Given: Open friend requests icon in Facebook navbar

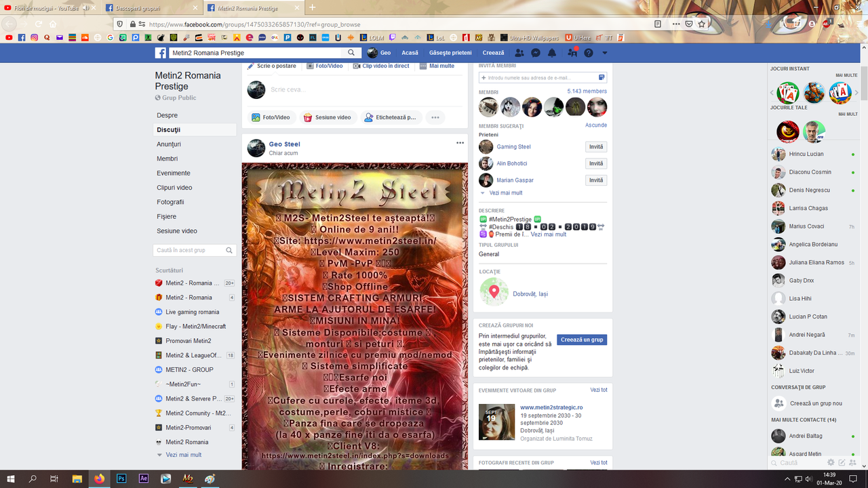Looking at the screenshot, I should click(519, 53).
